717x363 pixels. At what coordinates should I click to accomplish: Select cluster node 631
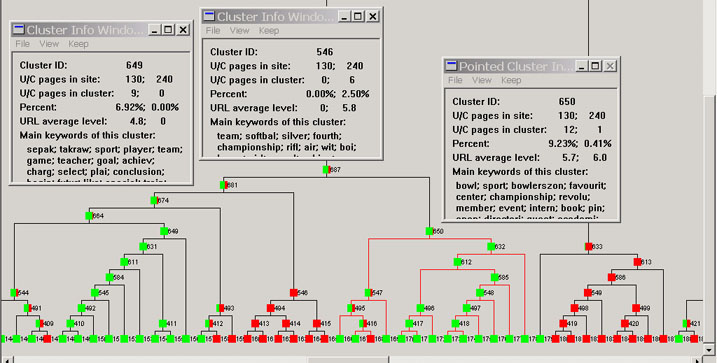(143, 247)
